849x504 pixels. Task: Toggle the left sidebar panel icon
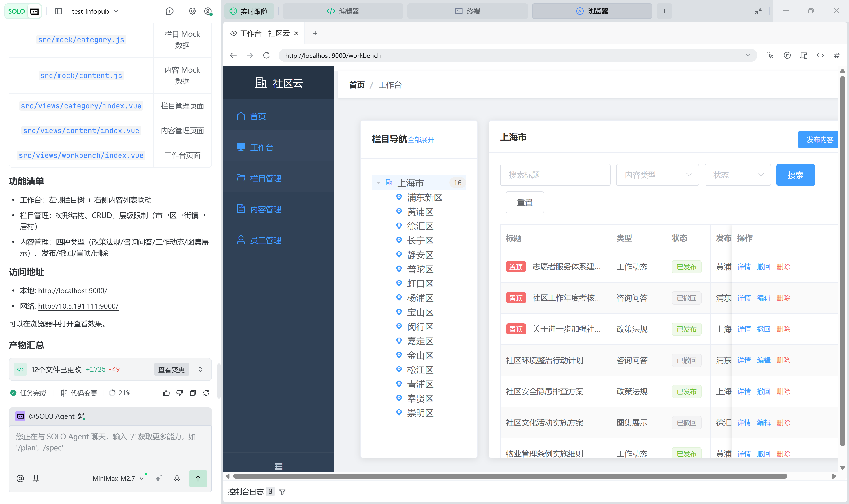point(58,11)
